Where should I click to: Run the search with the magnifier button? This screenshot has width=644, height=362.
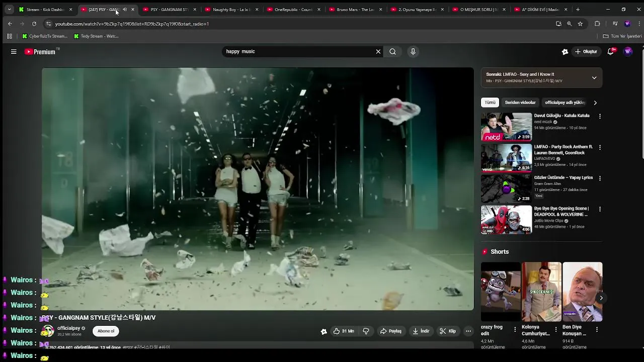(392, 51)
